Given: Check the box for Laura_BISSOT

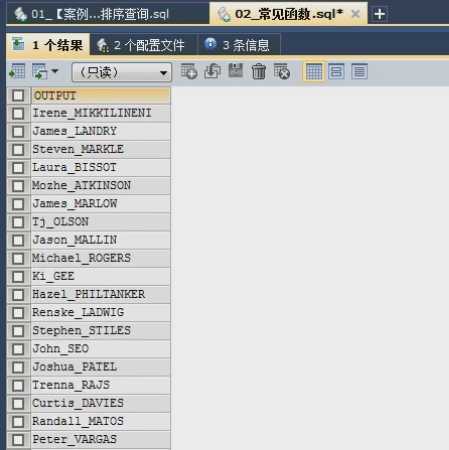Looking at the screenshot, I should [18, 168].
